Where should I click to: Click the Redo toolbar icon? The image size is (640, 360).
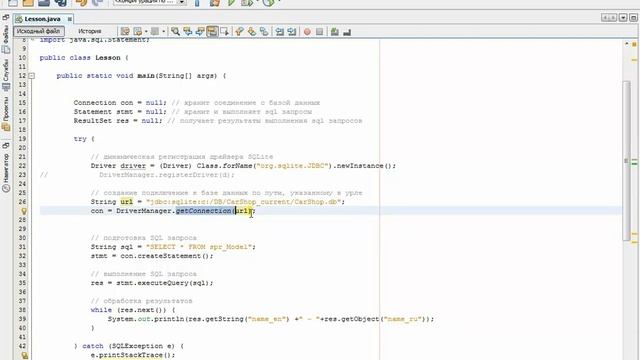pyautogui.click(x=97, y=2)
